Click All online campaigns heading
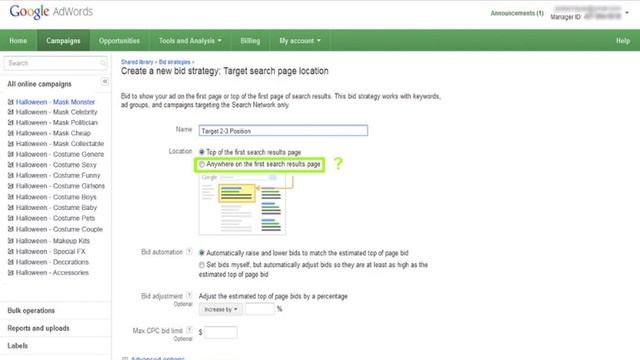The height and width of the screenshot is (360, 640). point(39,84)
